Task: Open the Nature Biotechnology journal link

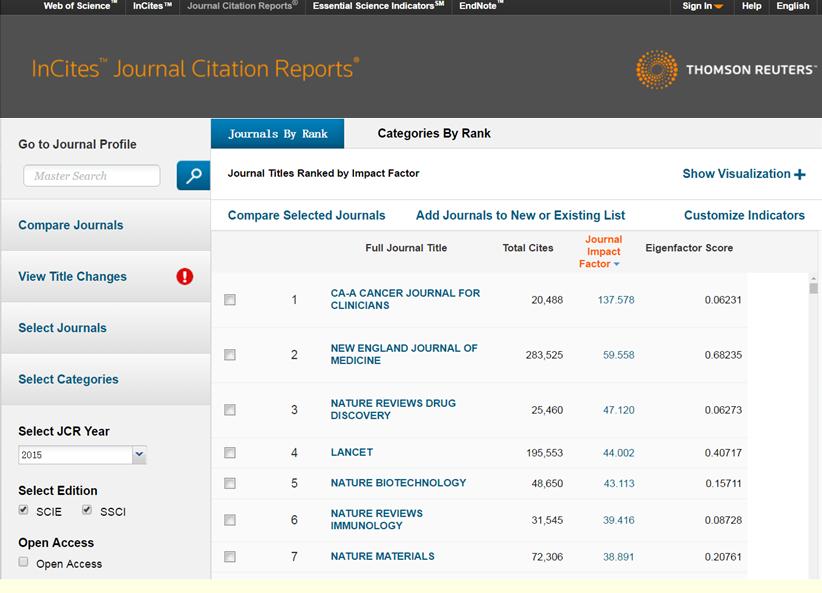Action: pyautogui.click(x=398, y=483)
